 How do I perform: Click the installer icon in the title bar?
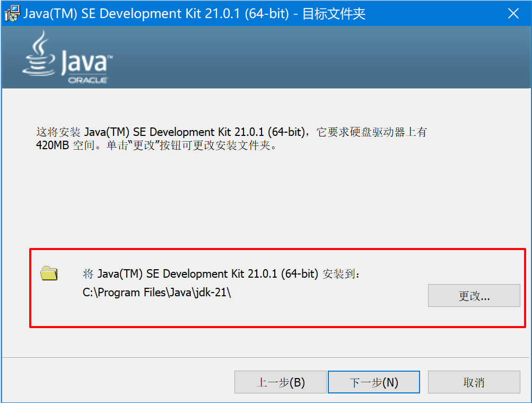tap(12, 13)
